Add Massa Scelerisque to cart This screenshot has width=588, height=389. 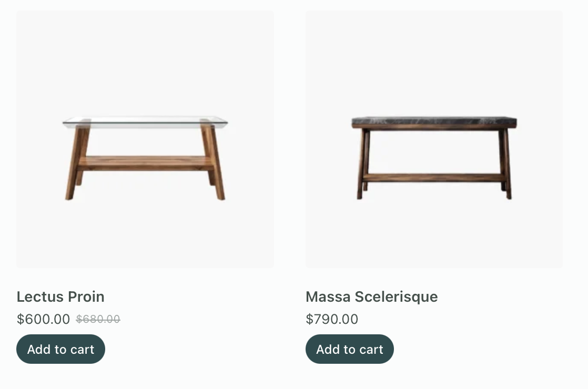click(350, 349)
